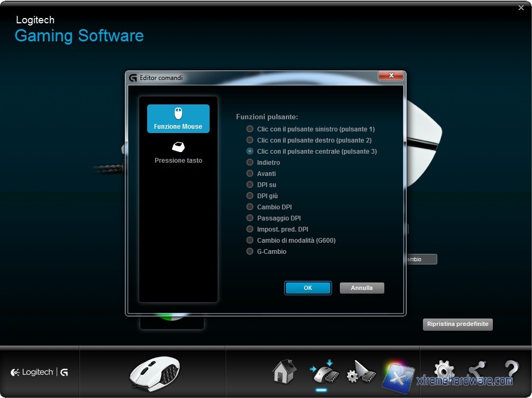Select Clic con il pulsante destro option
Viewport: 532px width, 398px height.
(250, 140)
